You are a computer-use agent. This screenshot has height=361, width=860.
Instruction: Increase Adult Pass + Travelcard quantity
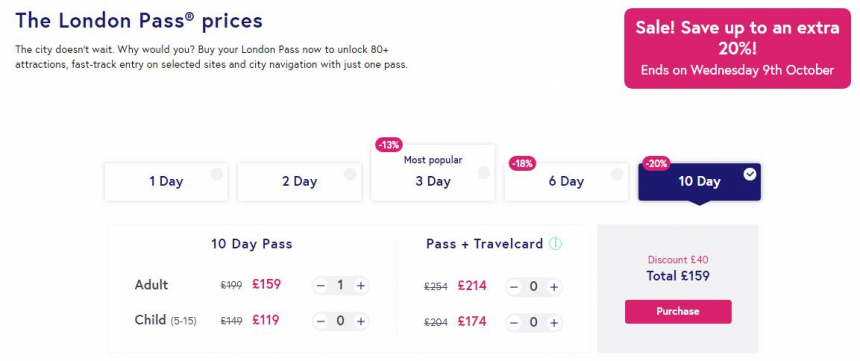(x=554, y=287)
